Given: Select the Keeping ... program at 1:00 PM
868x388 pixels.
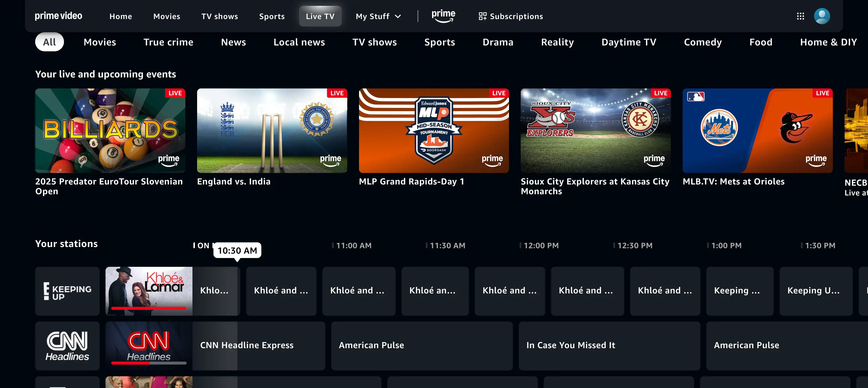Looking at the screenshot, I should tap(740, 291).
